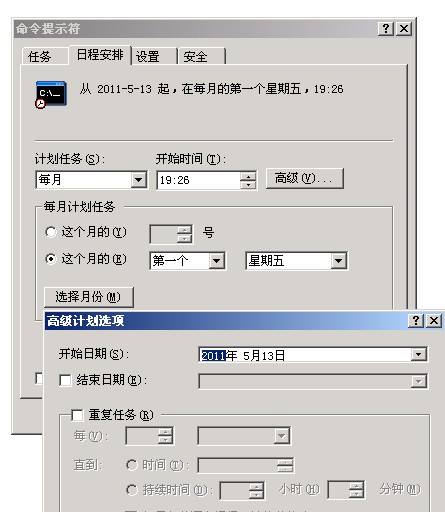Click the 高级(V)... button
The height and width of the screenshot is (512, 445).
(305, 178)
